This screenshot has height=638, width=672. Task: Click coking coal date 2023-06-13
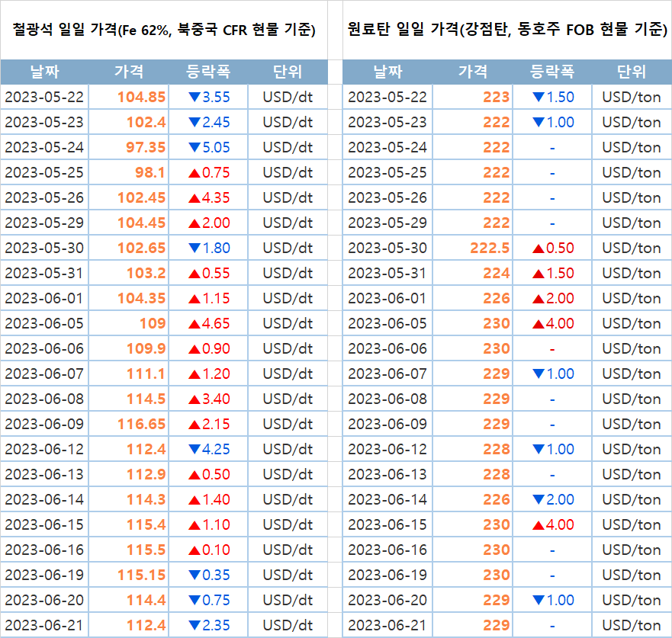tap(387, 474)
